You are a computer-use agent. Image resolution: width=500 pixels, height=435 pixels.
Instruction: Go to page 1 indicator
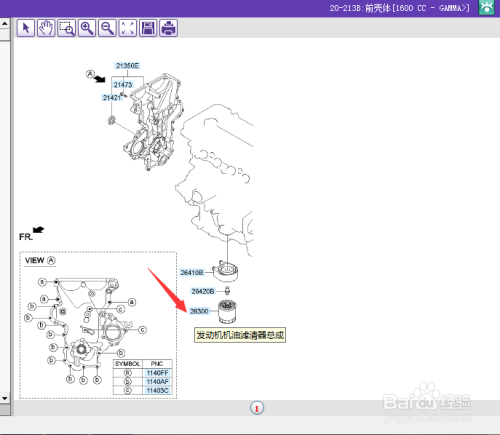point(257,408)
